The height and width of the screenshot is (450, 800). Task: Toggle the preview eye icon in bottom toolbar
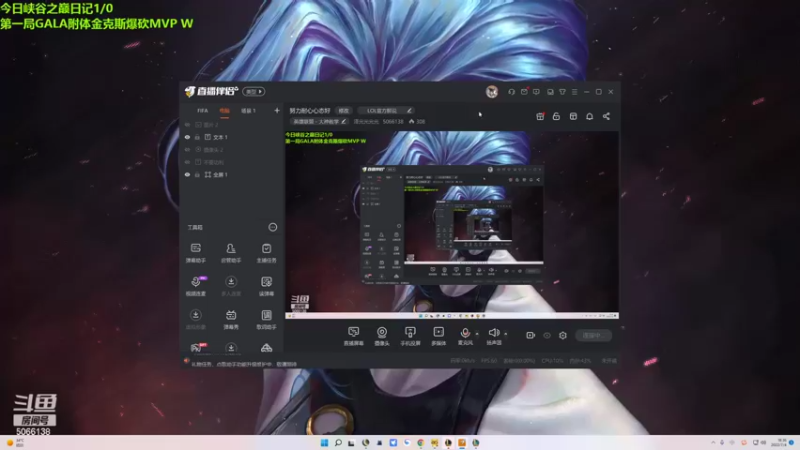point(546,335)
